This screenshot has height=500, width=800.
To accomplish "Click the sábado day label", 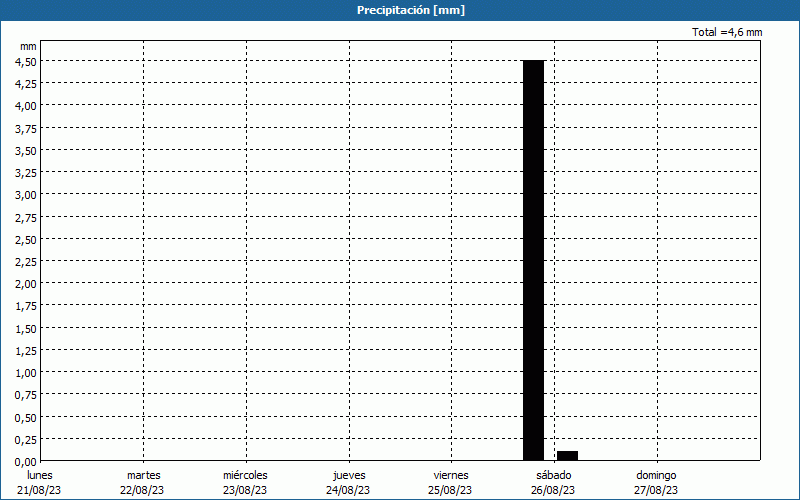I will 554,475.
